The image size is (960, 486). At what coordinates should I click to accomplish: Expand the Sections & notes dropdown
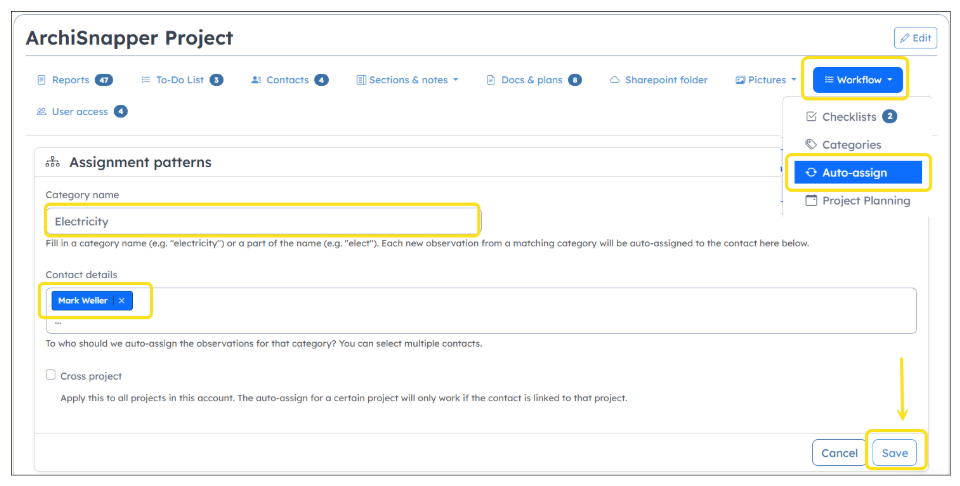click(408, 80)
